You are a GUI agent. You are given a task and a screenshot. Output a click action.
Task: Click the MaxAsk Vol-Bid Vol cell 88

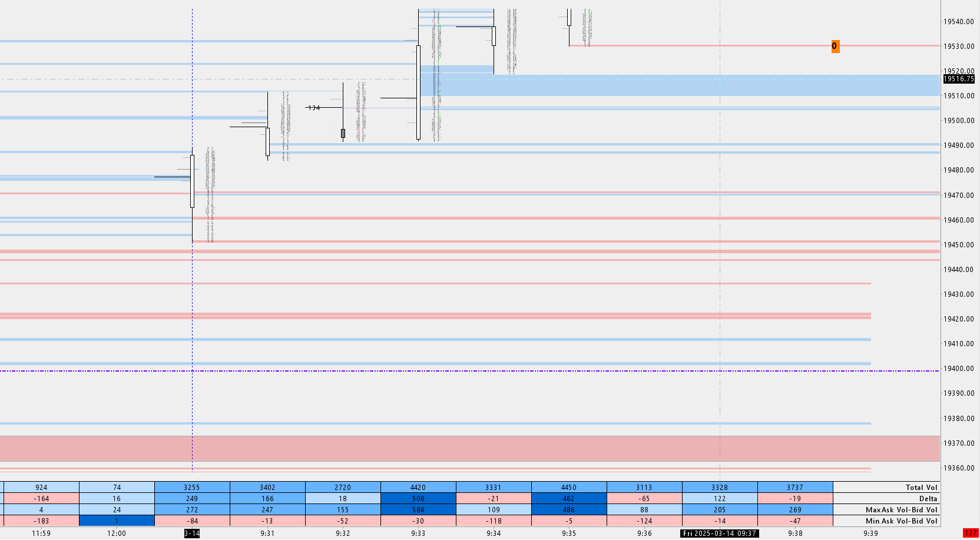click(644, 509)
